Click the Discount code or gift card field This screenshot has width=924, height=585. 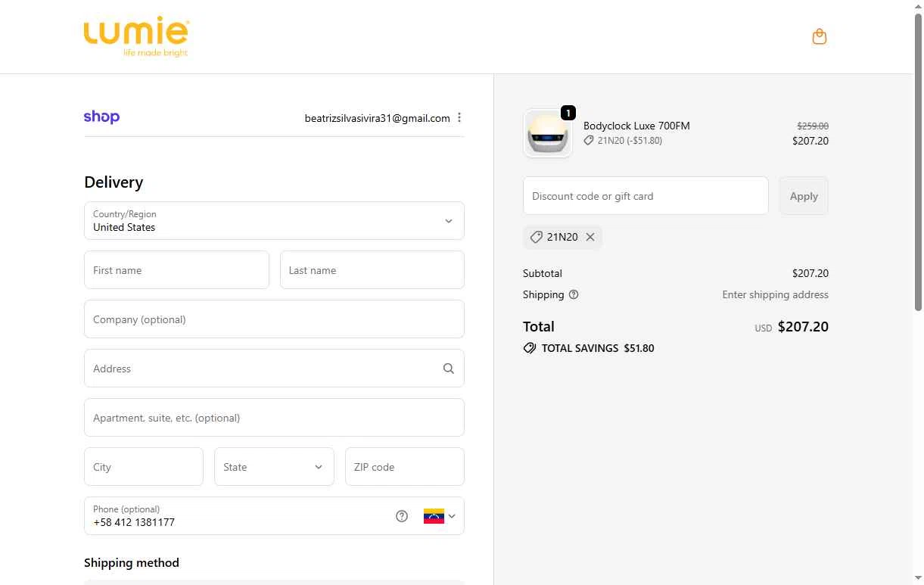(x=646, y=196)
